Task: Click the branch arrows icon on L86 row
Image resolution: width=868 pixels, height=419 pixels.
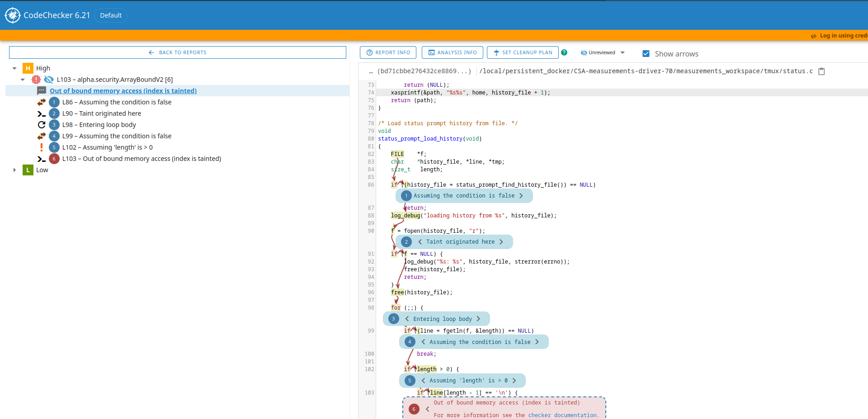Action: coord(42,102)
